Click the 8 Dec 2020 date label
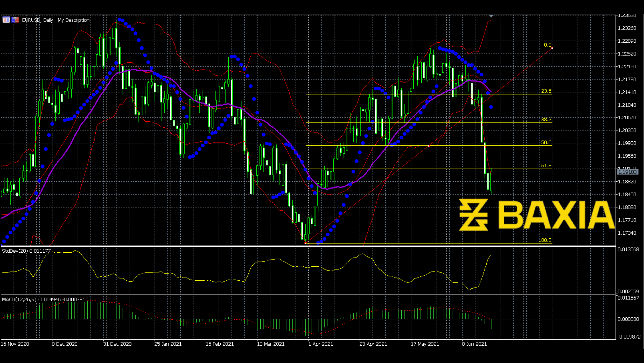This screenshot has height=363, width=644. [65, 344]
